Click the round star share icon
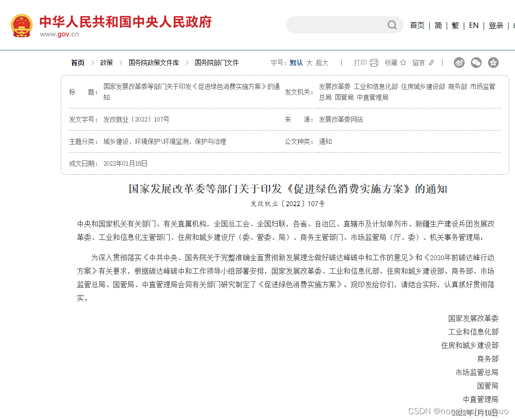Image resolution: width=515 pixels, height=420 pixels. coord(493,63)
